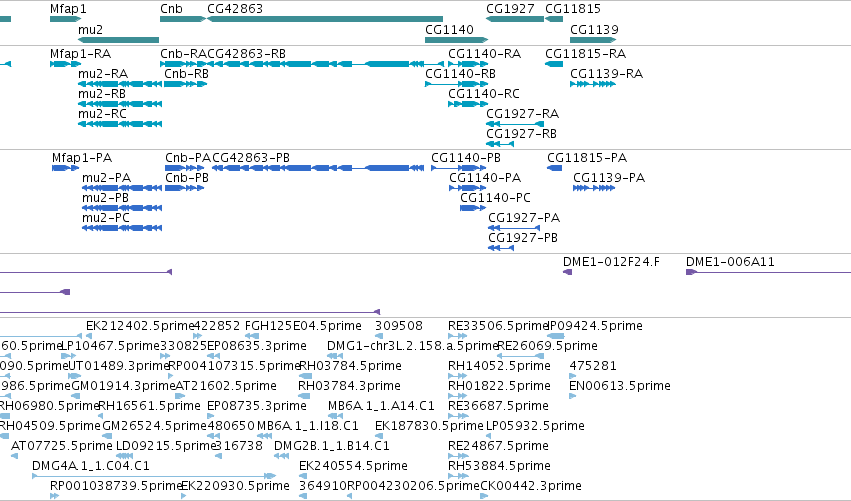Select the RH01822.5prime EST label
Screen dimensions: 851x501
click(499, 386)
